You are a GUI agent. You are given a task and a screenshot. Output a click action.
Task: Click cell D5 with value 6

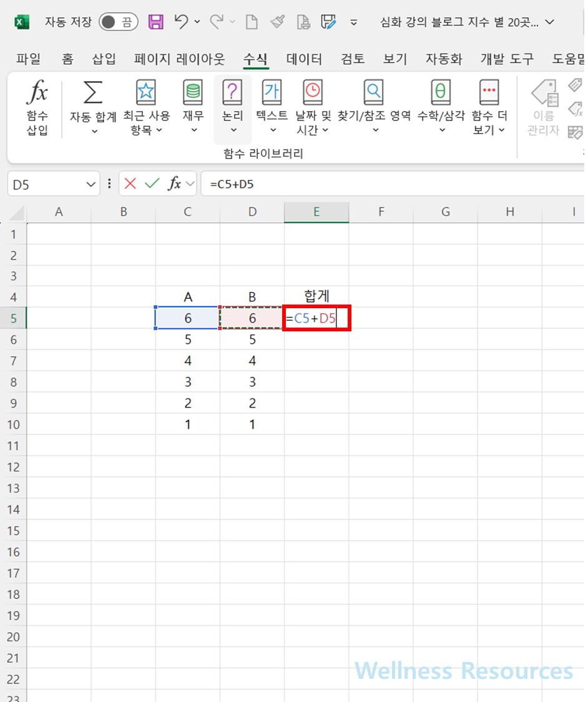pyautogui.click(x=252, y=318)
